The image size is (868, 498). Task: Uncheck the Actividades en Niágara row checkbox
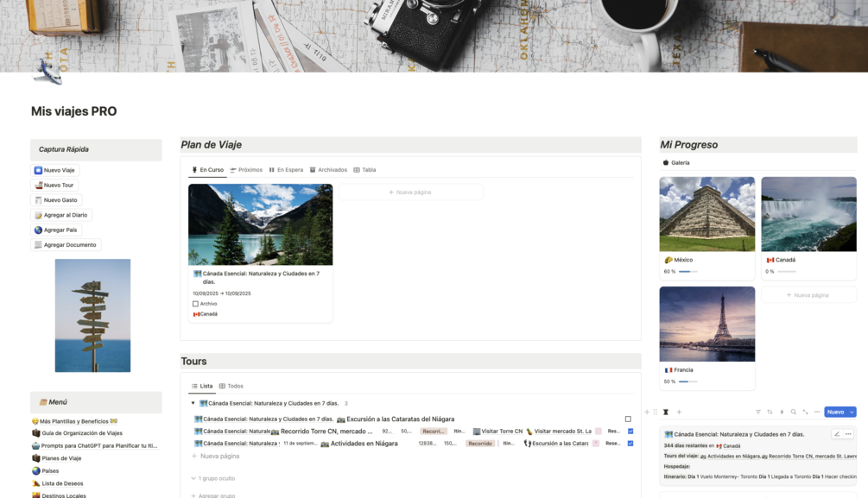tap(630, 444)
